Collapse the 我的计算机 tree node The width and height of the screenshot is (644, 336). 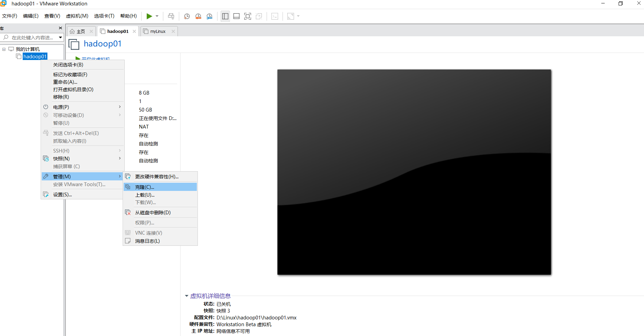tap(4, 49)
